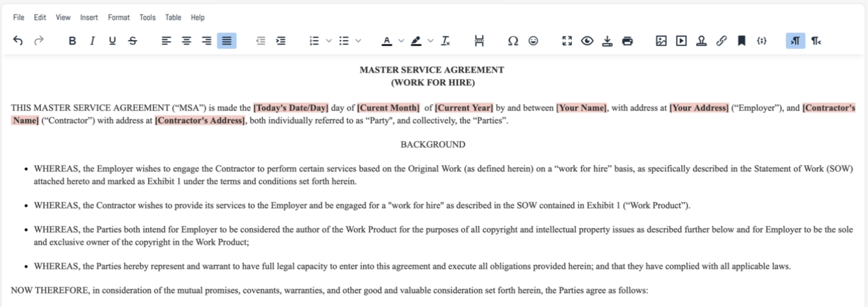Switch editor to fullscreen mode
Viewport: 868px width, 307px height.
click(567, 41)
